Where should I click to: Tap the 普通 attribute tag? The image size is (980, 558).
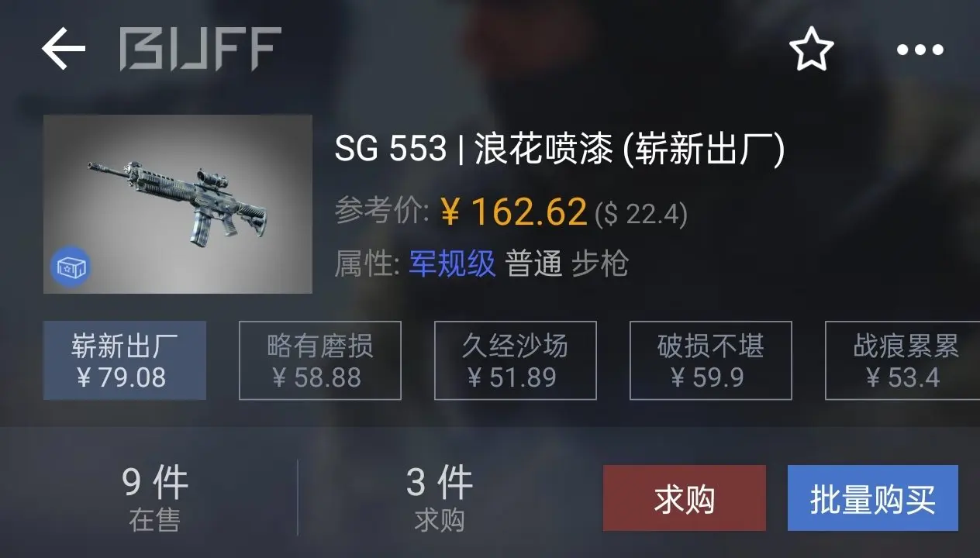tap(533, 264)
